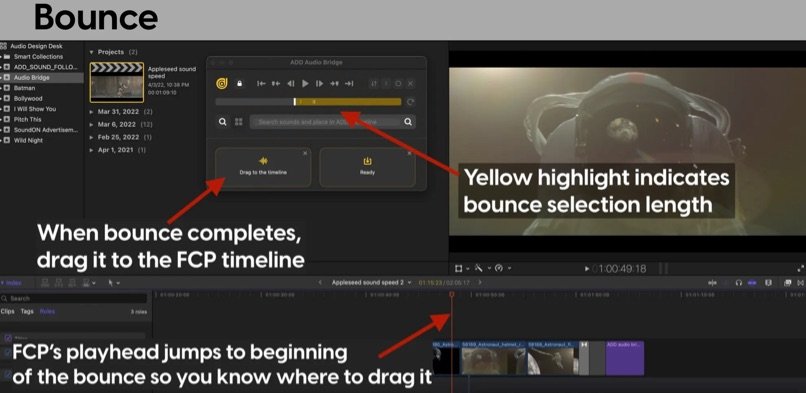The height and width of the screenshot is (393, 806).
Task: Click the 1:00:49:18 timecode display
Action: pos(620,269)
